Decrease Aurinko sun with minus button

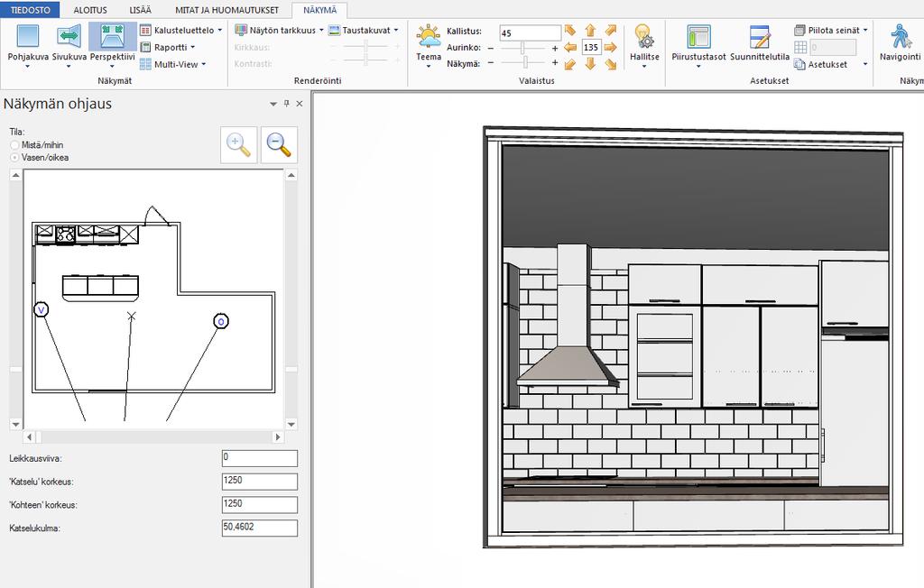(x=490, y=48)
